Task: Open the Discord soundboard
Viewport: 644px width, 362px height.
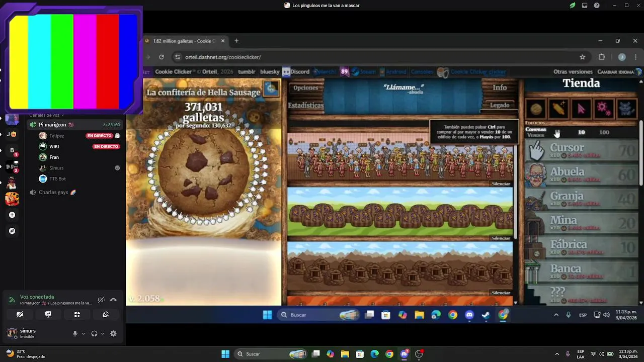Action: [x=106, y=314]
